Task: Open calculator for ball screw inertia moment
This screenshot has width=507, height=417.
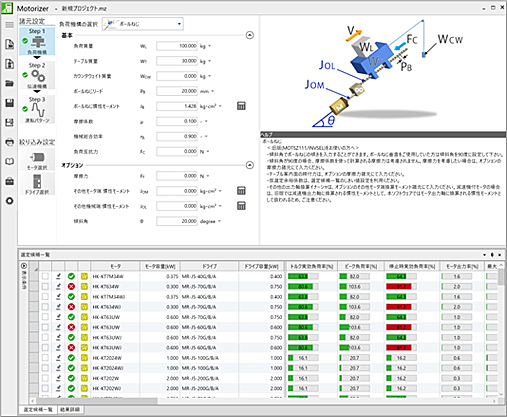Action: [x=241, y=106]
